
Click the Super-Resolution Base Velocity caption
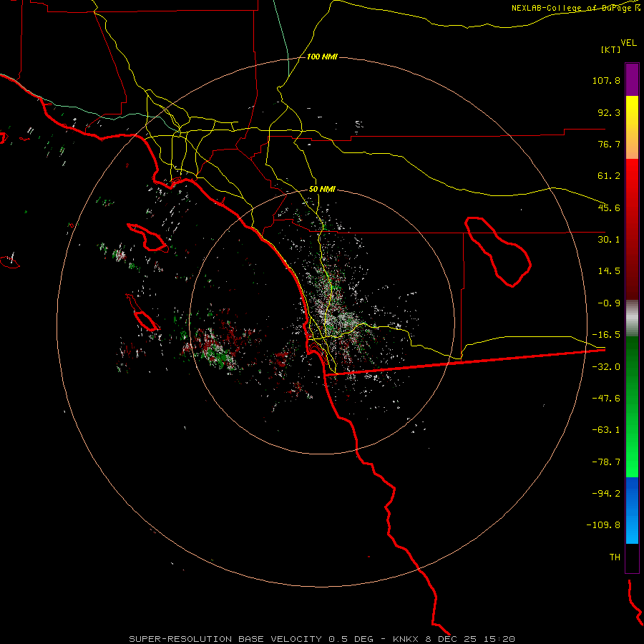click(321, 639)
